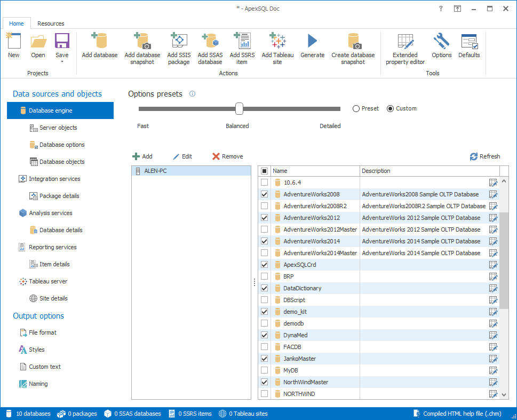Edit description for demo_kit

[x=494, y=312]
